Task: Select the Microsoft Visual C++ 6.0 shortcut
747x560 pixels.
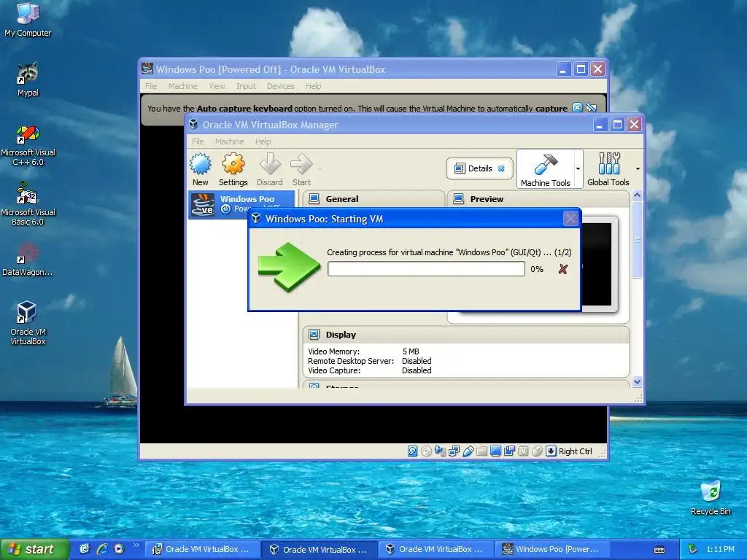Action: point(28,145)
